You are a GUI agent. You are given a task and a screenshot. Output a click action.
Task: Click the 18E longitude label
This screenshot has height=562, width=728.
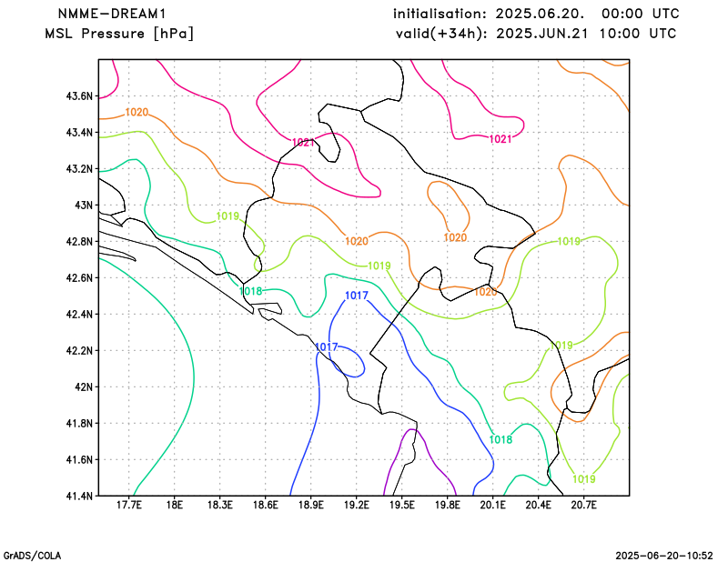pyautogui.click(x=175, y=505)
